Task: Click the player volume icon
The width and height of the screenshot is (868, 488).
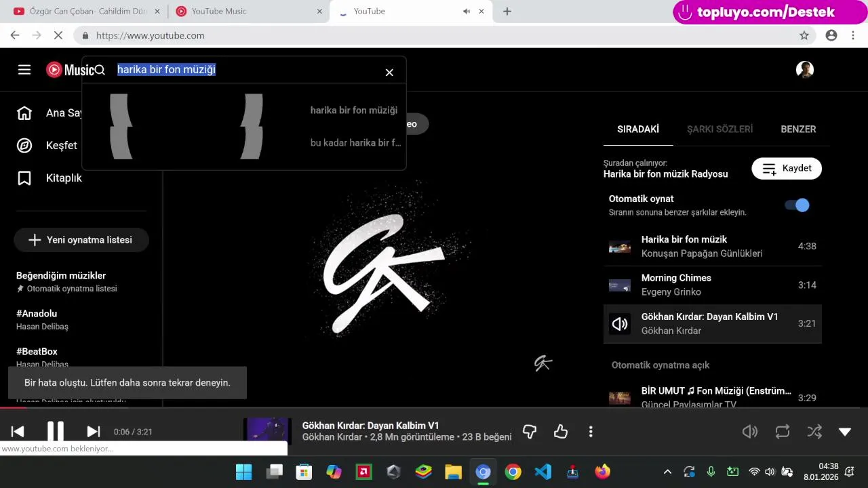Action: (x=749, y=432)
